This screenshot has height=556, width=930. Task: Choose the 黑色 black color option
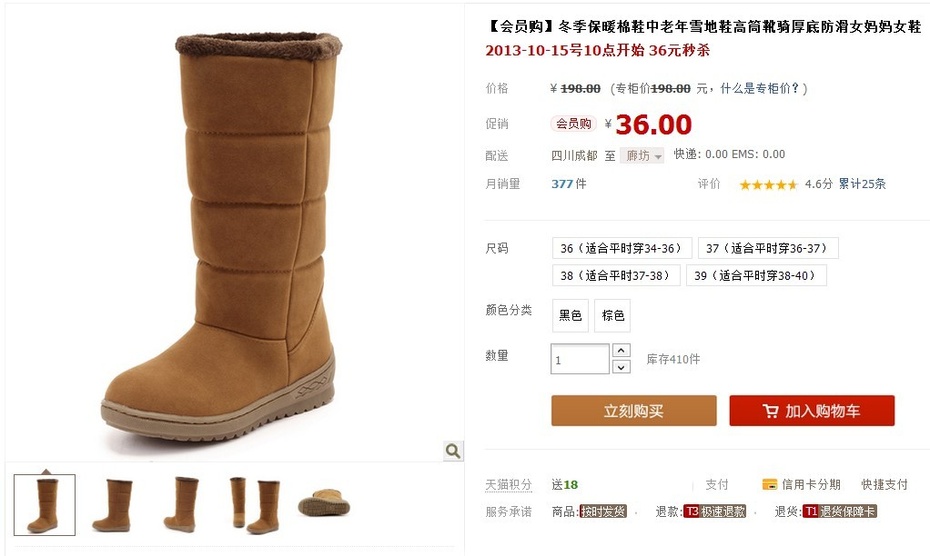click(x=570, y=316)
